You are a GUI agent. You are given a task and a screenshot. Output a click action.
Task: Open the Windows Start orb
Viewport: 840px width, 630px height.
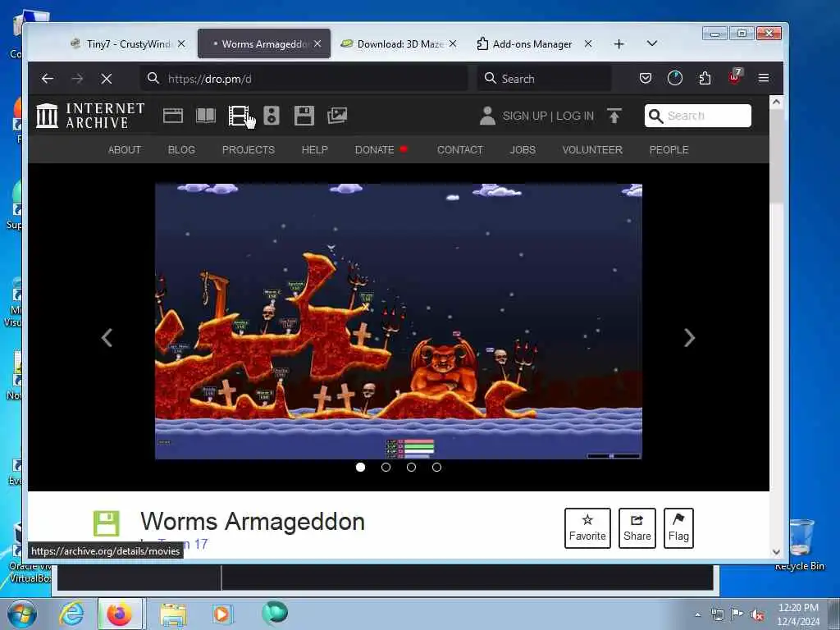[21, 614]
